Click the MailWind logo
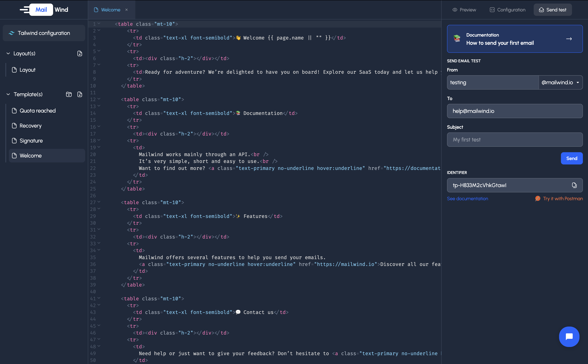The width and height of the screenshot is (588, 364). (x=44, y=10)
